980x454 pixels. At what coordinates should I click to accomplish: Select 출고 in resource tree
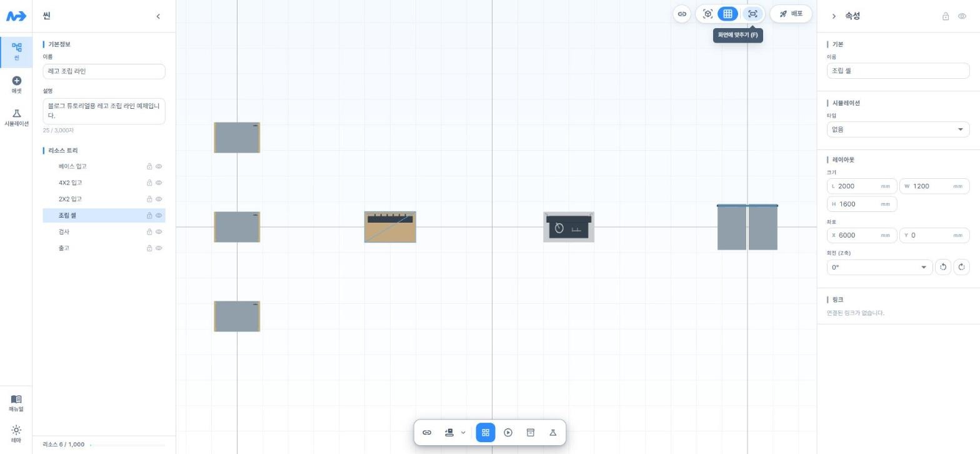[x=104, y=248]
